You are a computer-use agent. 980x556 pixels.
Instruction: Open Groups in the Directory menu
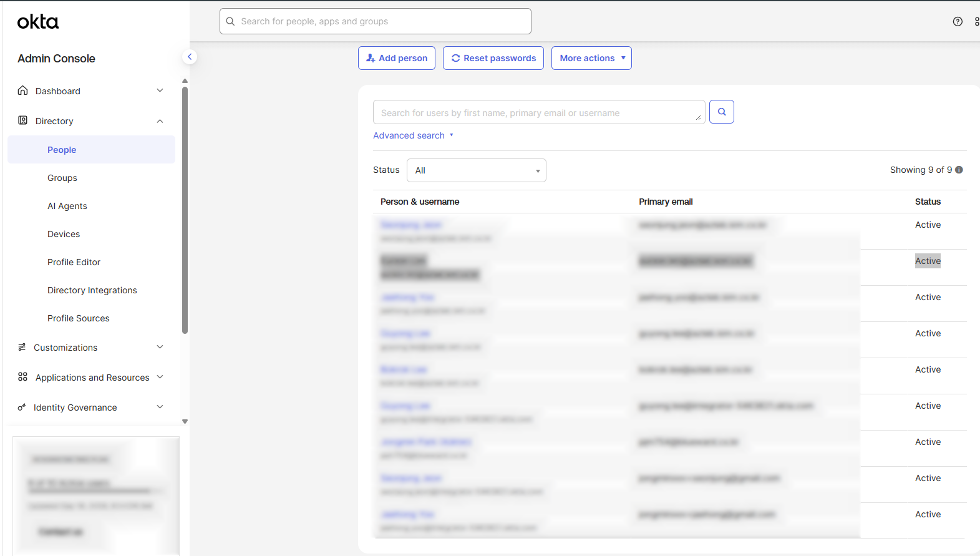click(62, 178)
